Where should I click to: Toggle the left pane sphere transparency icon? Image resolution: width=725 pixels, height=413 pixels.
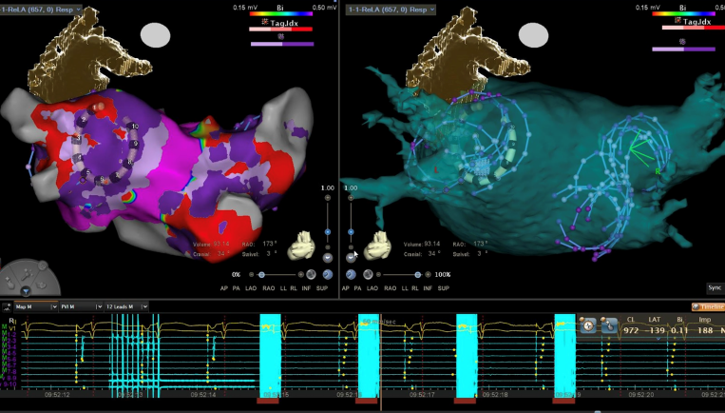tap(311, 275)
